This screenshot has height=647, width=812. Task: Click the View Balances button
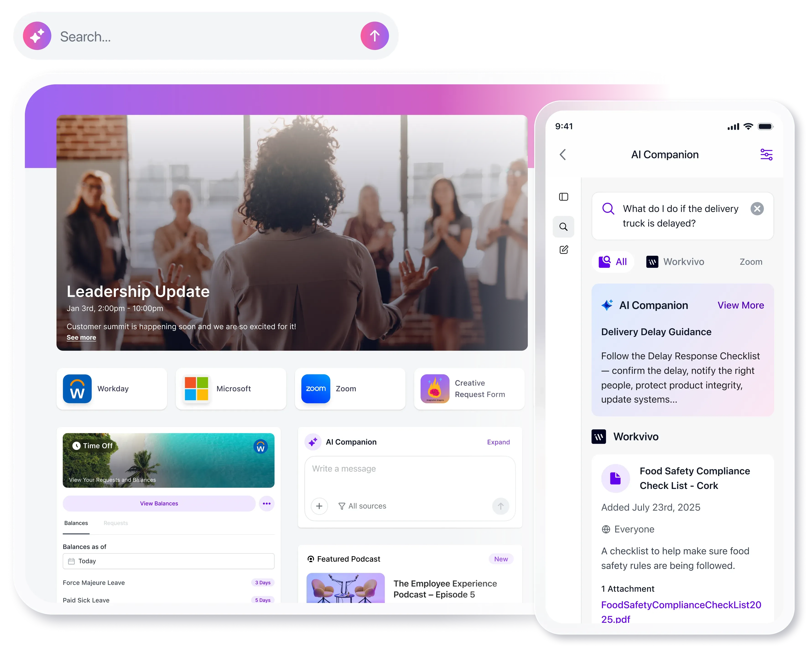[159, 504]
